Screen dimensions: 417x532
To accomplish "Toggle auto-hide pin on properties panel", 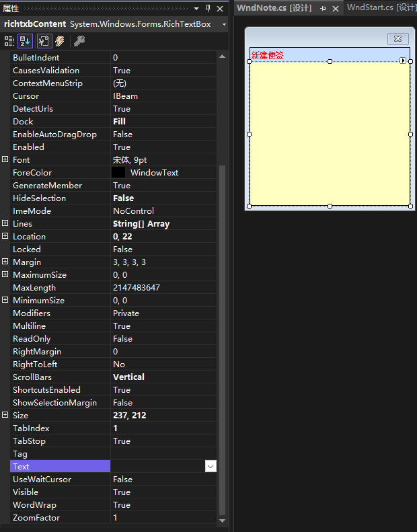I will pos(208,8).
